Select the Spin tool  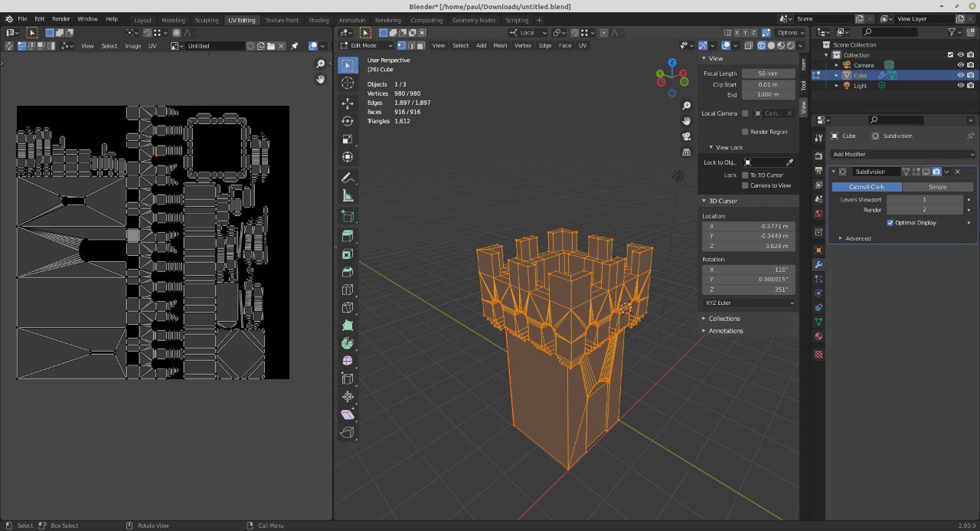click(x=348, y=343)
